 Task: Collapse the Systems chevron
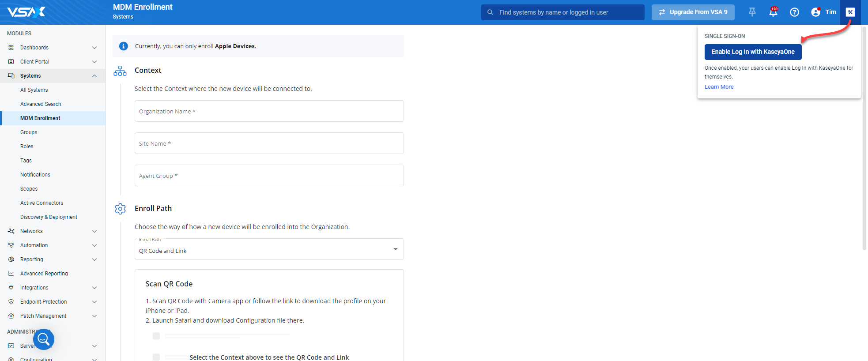click(x=94, y=76)
